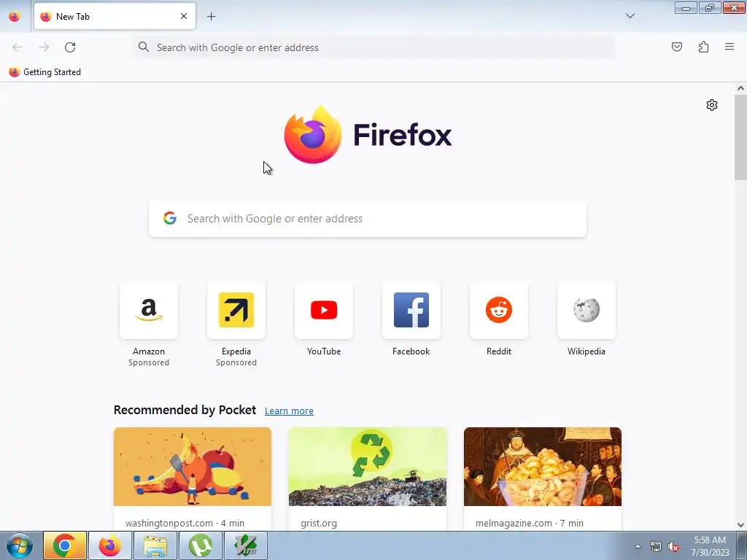Viewport: 747px width, 560px height.
Task: Click the vertical scrollbar down arrow
Action: [x=740, y=525]
